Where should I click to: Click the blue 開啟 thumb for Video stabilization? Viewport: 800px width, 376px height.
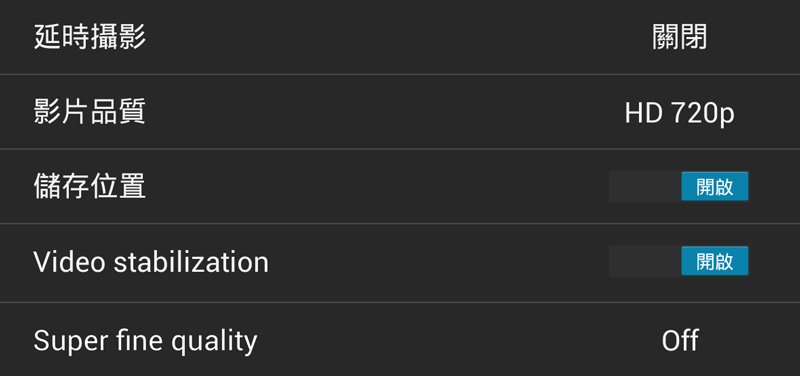coord(715,261)
